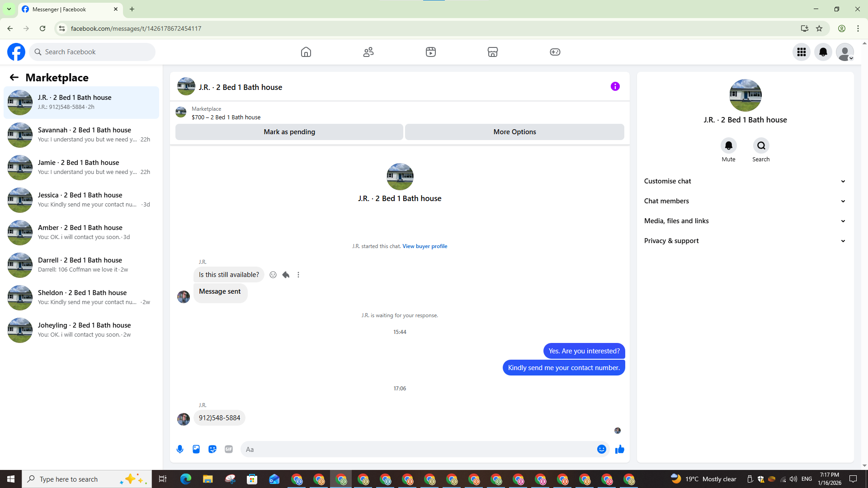Mute this conversation's notifications
Screen dimensions: 868x488
(728, 146)
